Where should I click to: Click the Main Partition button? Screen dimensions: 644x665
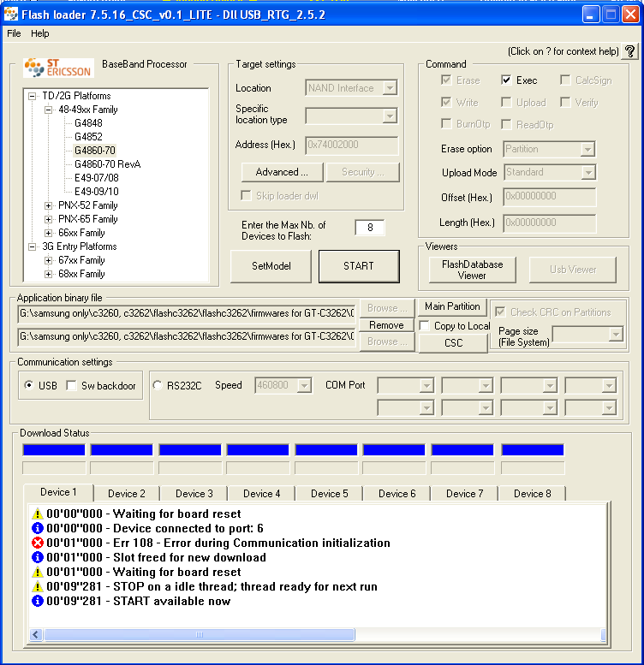pos(452,306)
